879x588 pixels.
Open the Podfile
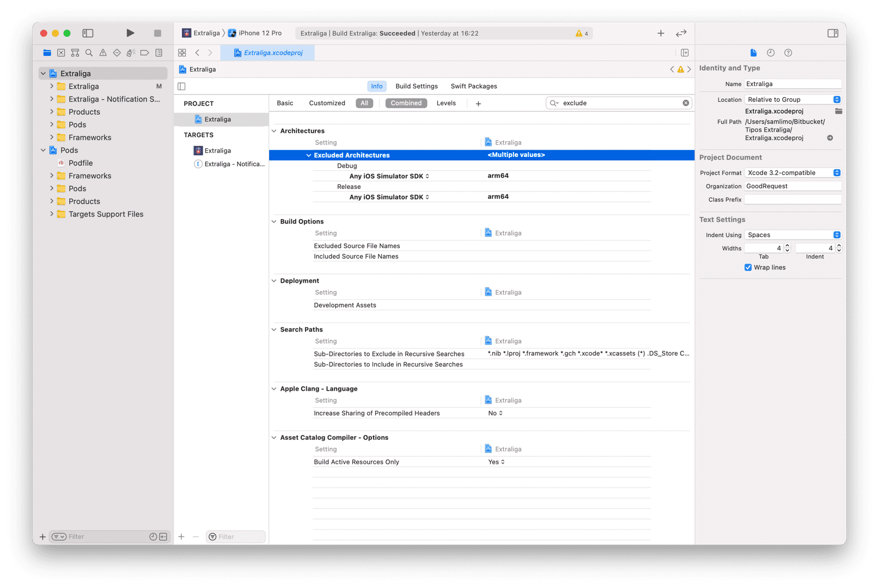coord(80,163)
